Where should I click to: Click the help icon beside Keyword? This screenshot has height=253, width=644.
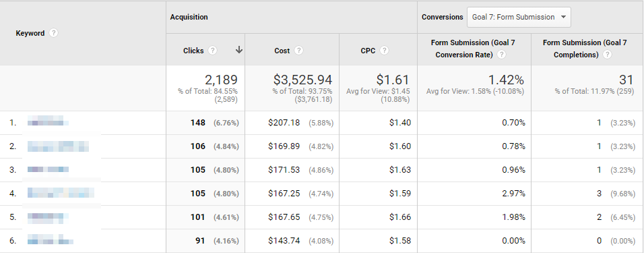[x=53, y=33]
